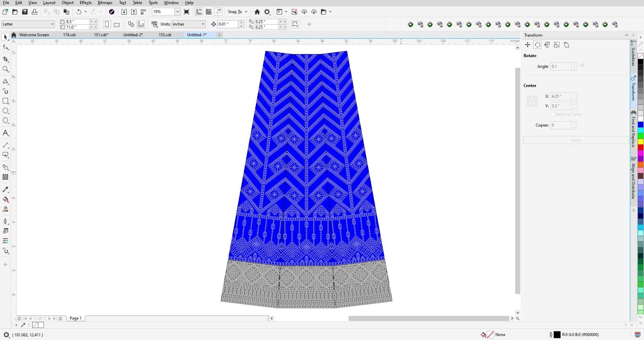Switch to the Welcome Screen tab

coord(34,35)
